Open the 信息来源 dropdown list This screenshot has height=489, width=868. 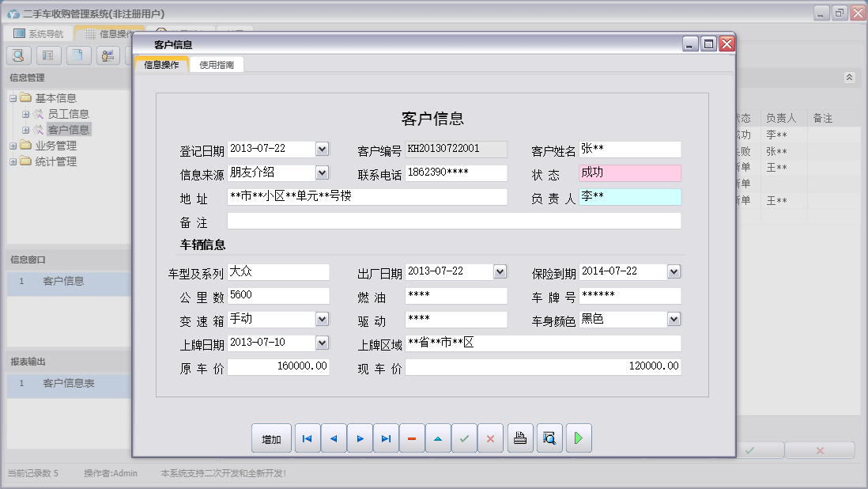coord(322,172)
